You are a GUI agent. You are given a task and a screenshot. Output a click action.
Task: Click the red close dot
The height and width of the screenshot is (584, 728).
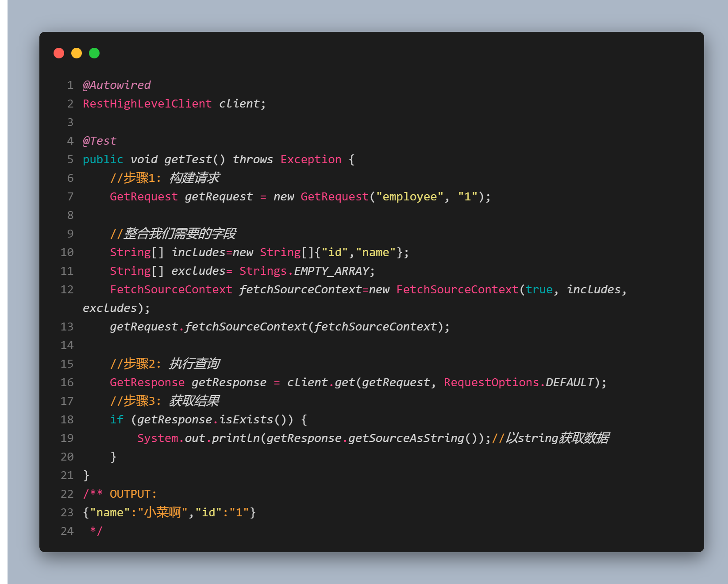[x=59, y=53]
